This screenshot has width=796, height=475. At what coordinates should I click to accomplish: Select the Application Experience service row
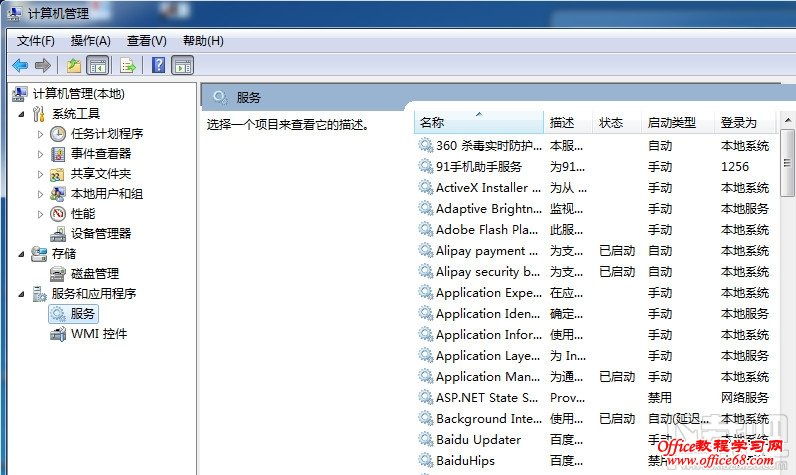[x=595, y=293]
